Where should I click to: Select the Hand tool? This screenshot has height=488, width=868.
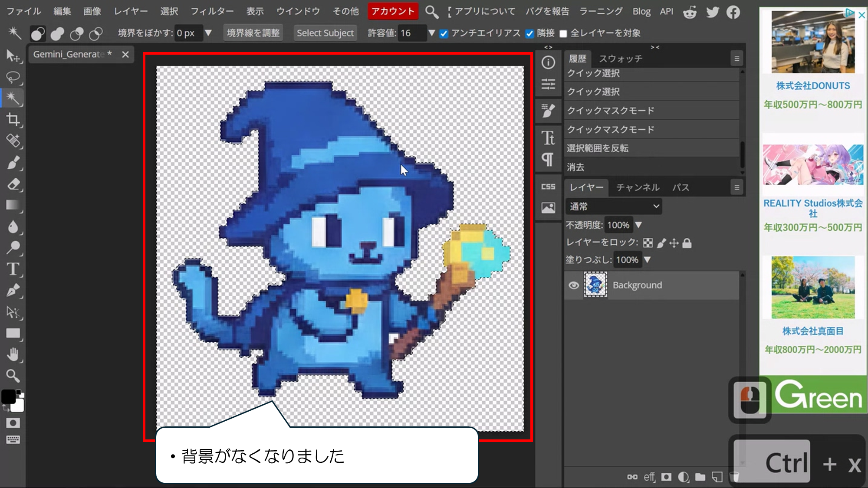13,354
